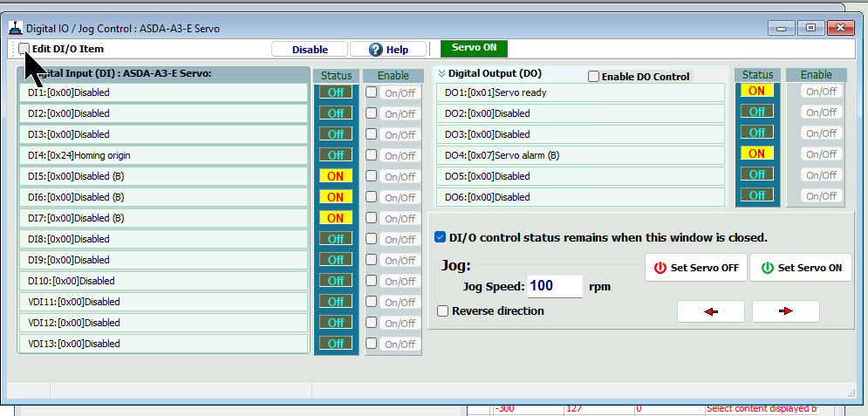Check the DI4 Homing origin enable checkbox

coord(371,155)
